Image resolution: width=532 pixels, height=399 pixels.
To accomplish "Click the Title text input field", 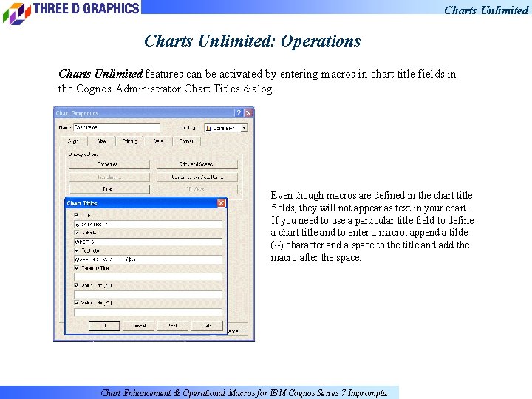I will tap(148, 225).
